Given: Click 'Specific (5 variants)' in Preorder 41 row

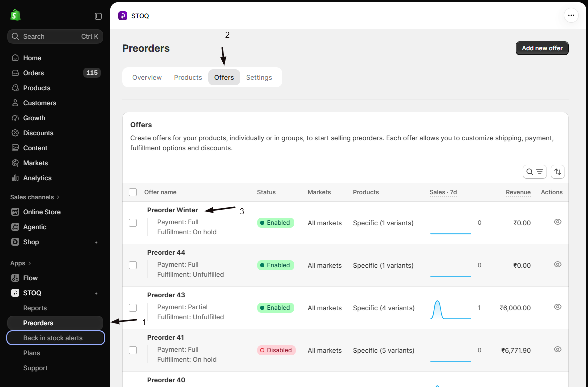Looking at the screenshot, I should pos(384,350).
